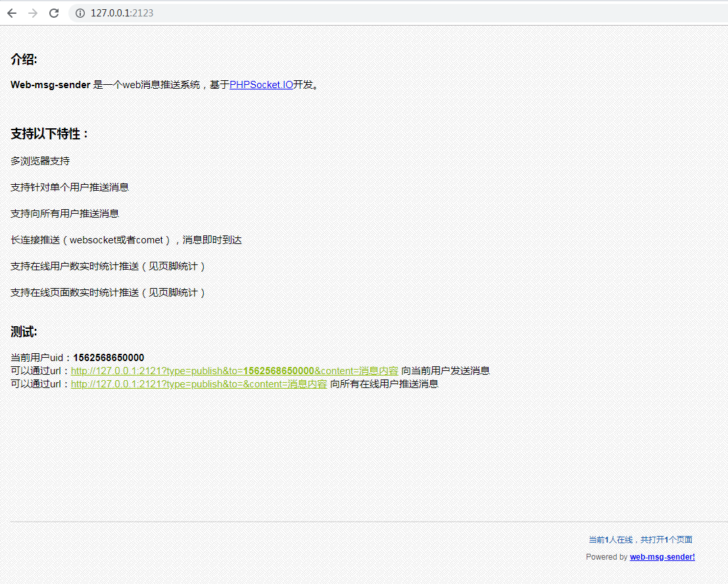Reload the page with the refresh icon
The image size is (728, 584).
click(x=54, y=13)
